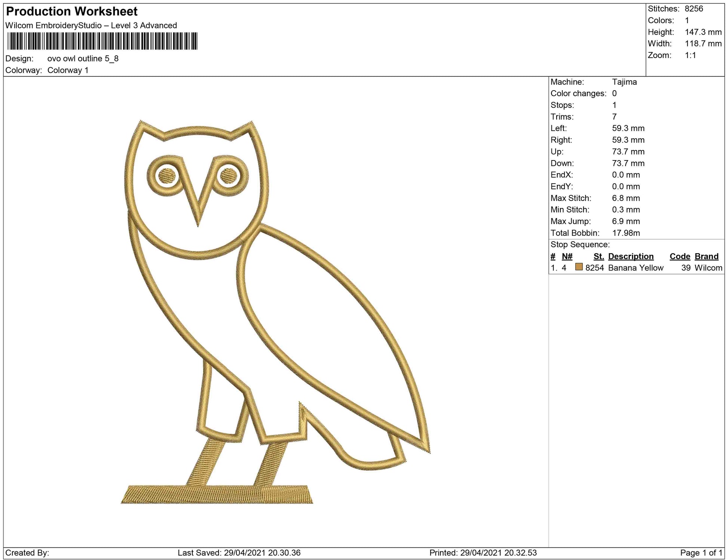Click the Production Worksheet title
The height and width of the screenshot is (560, 728).
pos(72,12)
